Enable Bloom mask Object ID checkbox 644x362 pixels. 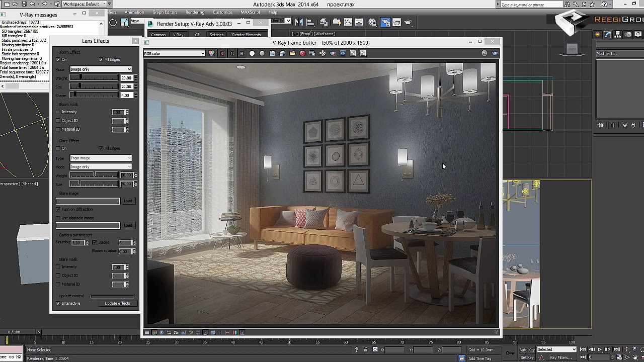(58, 121)
